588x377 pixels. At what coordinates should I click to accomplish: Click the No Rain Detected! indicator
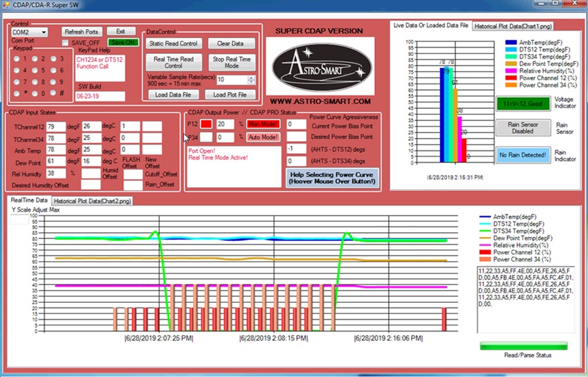(x=523, y=155)
